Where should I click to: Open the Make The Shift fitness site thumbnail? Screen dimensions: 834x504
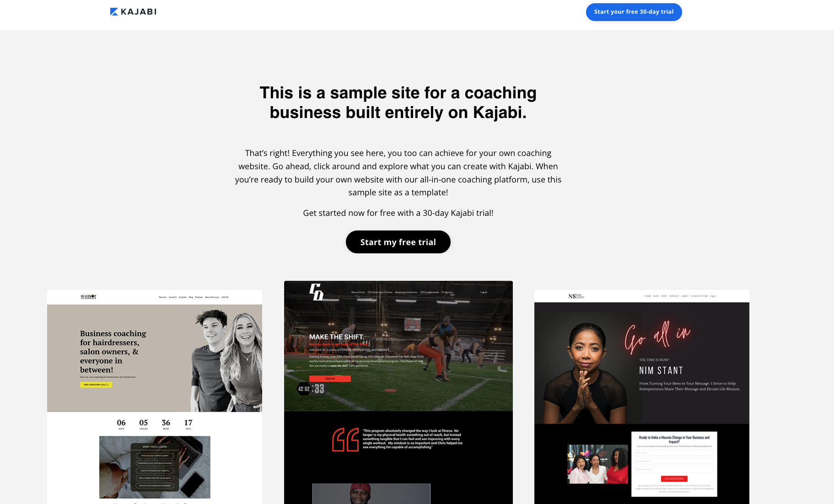[x=398, y=392]
